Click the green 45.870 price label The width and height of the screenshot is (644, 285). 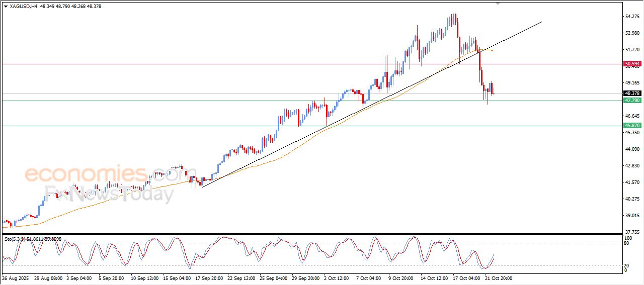coord(632,126)
